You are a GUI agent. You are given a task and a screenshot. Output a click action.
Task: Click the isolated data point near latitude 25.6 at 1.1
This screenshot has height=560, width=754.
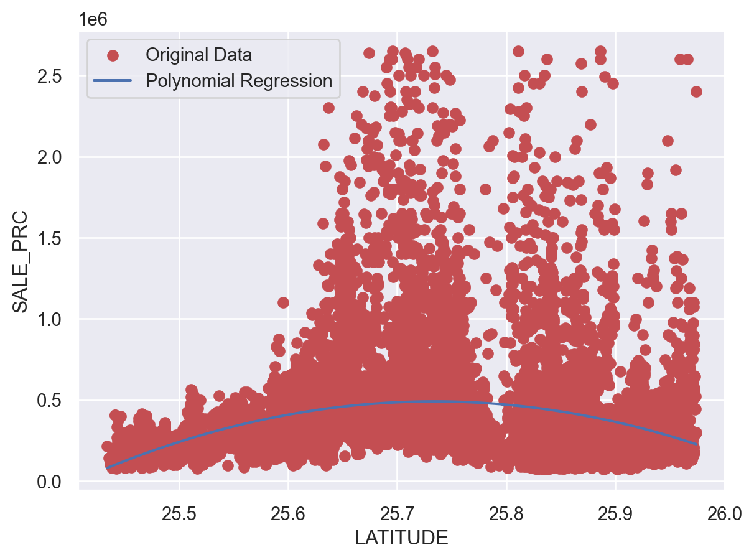click(x=283, y=303)
